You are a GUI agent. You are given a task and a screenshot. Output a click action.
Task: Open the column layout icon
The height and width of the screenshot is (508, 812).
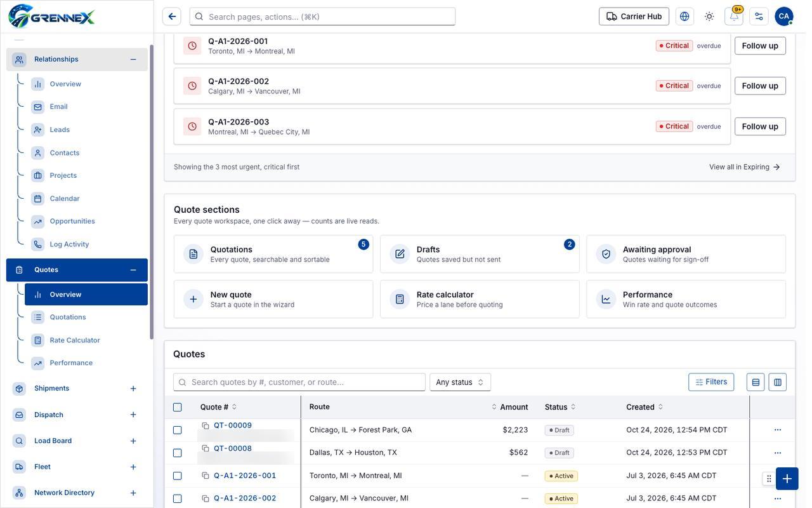pos(778,382)
